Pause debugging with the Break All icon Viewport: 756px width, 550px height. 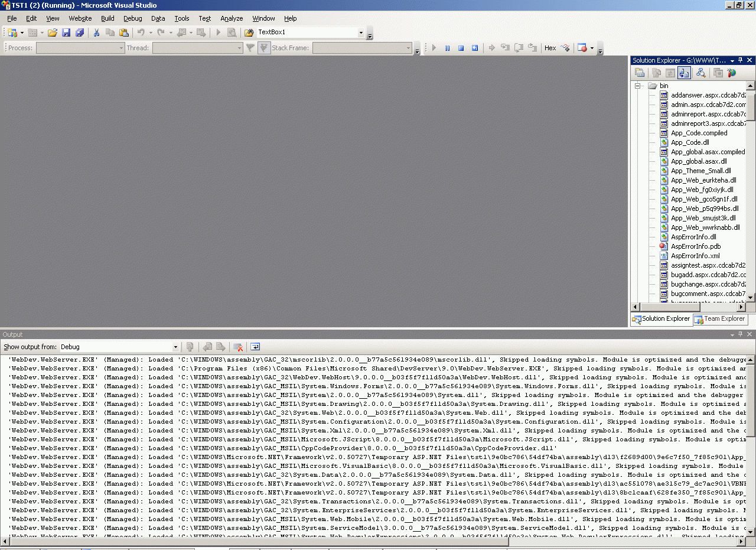(447, 48)
